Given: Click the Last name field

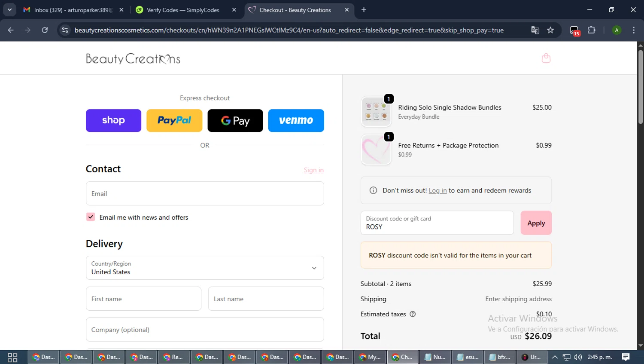Looking at the screenshot, I should tap(266, 299).
